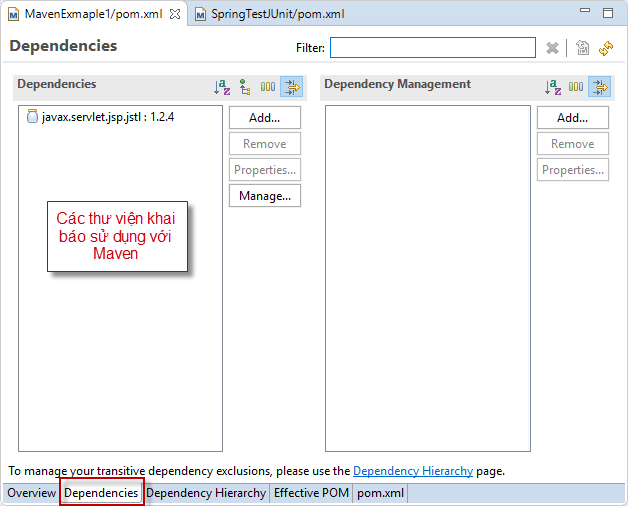Click the show inherited dependencies icon
This screenshot has height=506, width=628.
(x=244, y=87)
